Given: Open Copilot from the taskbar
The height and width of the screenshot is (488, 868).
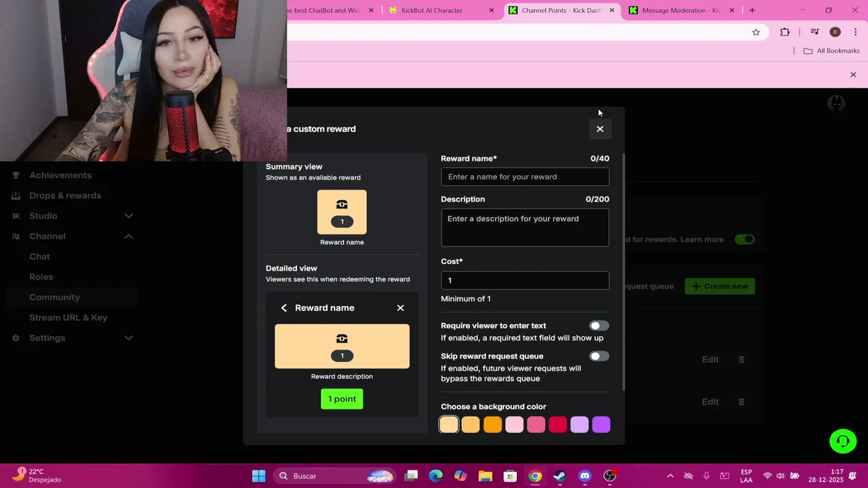Looking at the screenshot, I should [x=460, y=476].
